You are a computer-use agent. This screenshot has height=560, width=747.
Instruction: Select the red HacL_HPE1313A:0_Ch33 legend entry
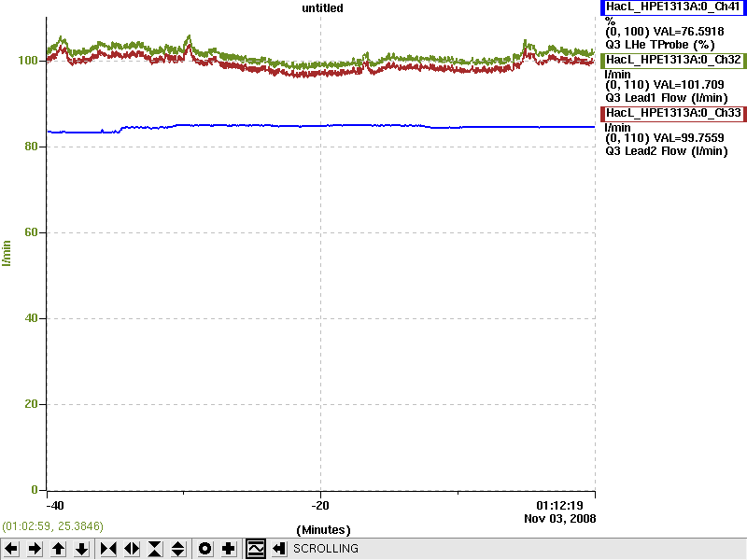[x=673, y=113]
